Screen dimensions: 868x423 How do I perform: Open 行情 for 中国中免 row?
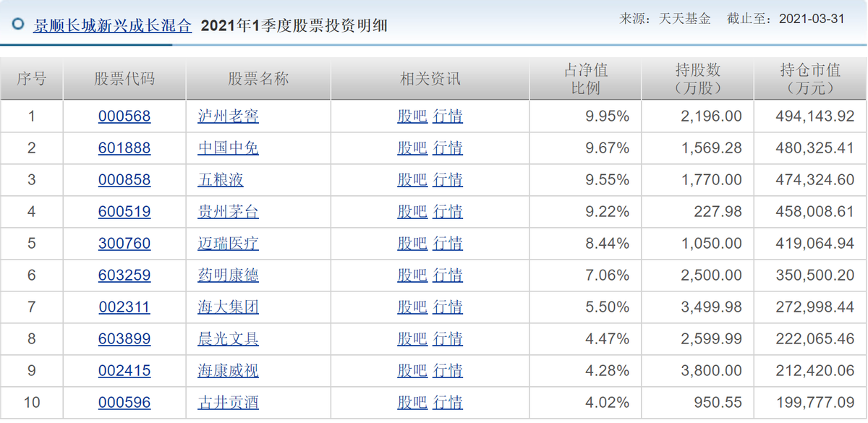point(448,148)
